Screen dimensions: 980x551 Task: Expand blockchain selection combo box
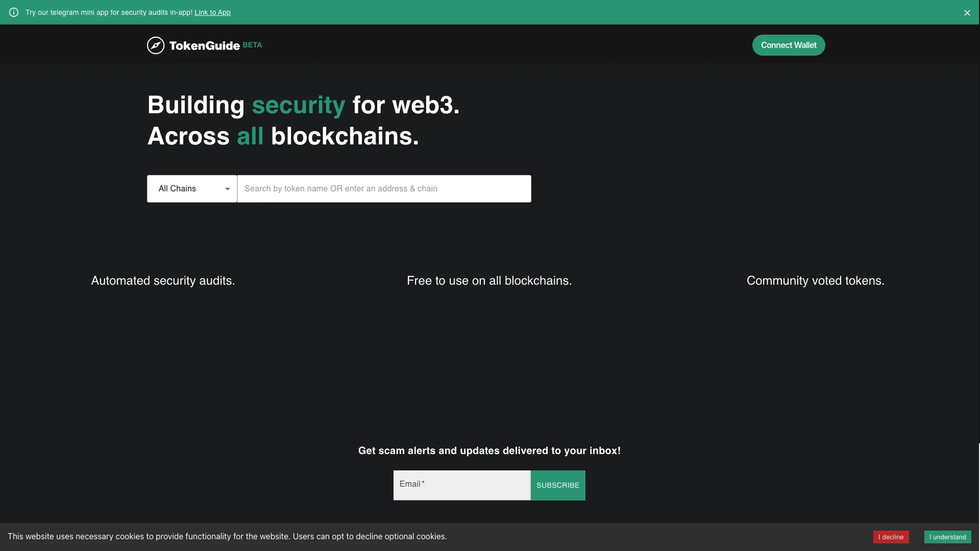click(x=192, y=188)
